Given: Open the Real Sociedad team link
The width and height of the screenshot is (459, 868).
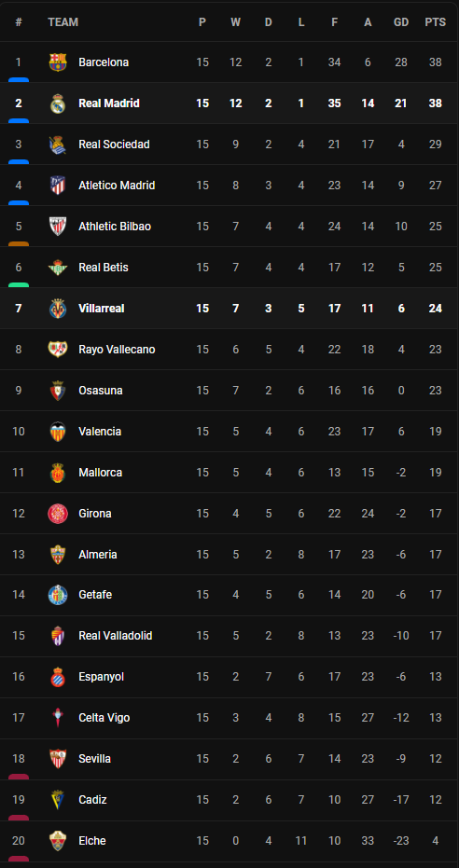Looking at the screenshot, I should (114, 144).
